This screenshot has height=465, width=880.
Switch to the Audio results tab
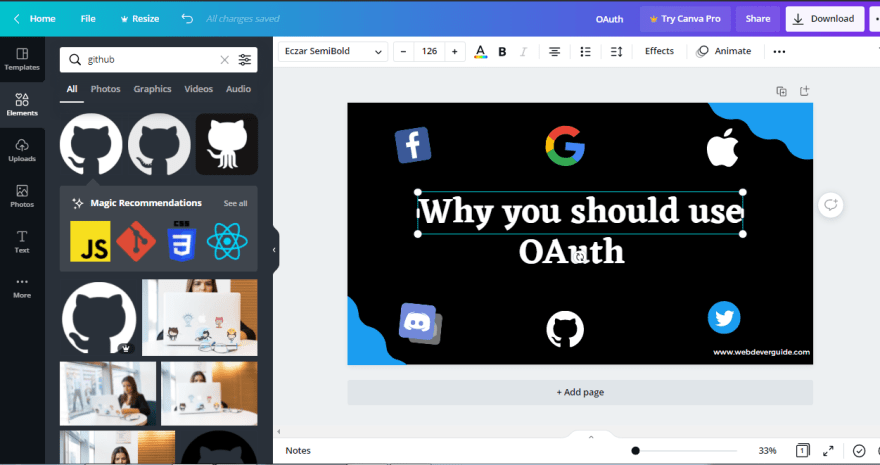pos(239,89)
